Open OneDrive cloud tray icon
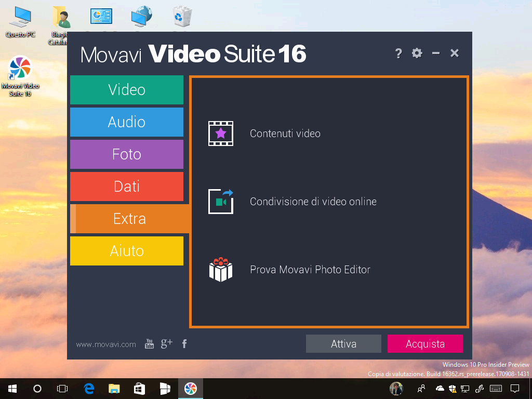The image size is (532, 399). [x=440, y=388]
